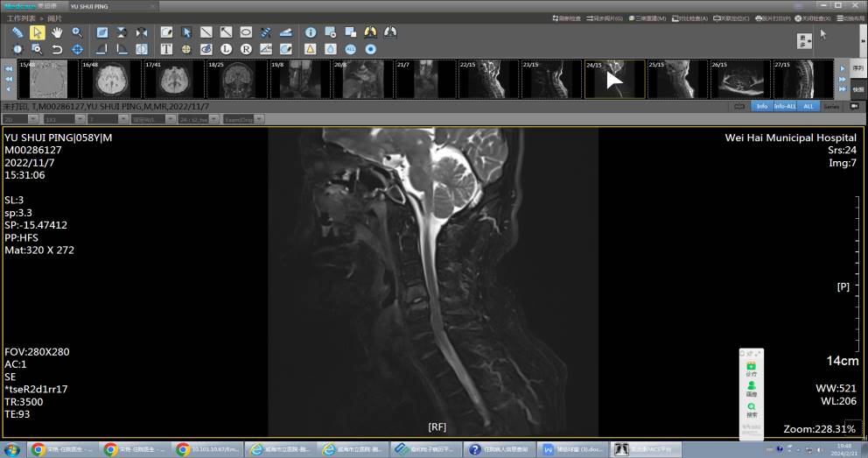Screen dimensions: 868x458
Task: Select the magnifier zoom tool
Action: [x=77, y=32]
